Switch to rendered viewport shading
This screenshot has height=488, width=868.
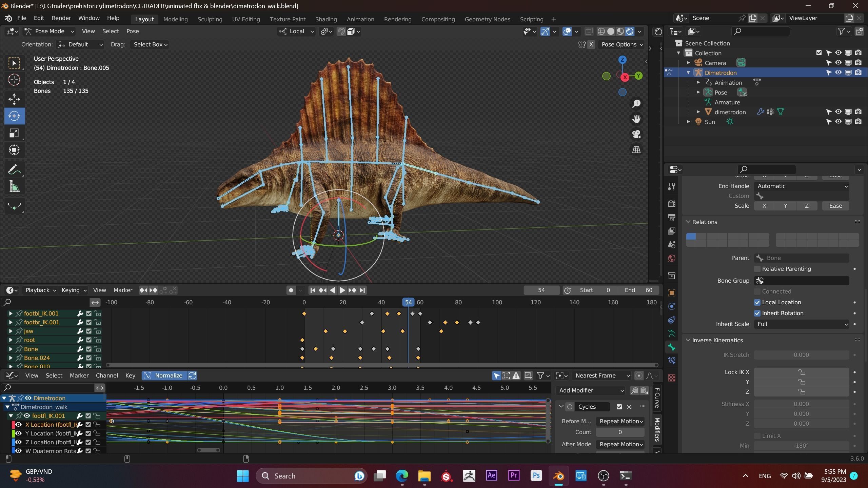point(630,32)
